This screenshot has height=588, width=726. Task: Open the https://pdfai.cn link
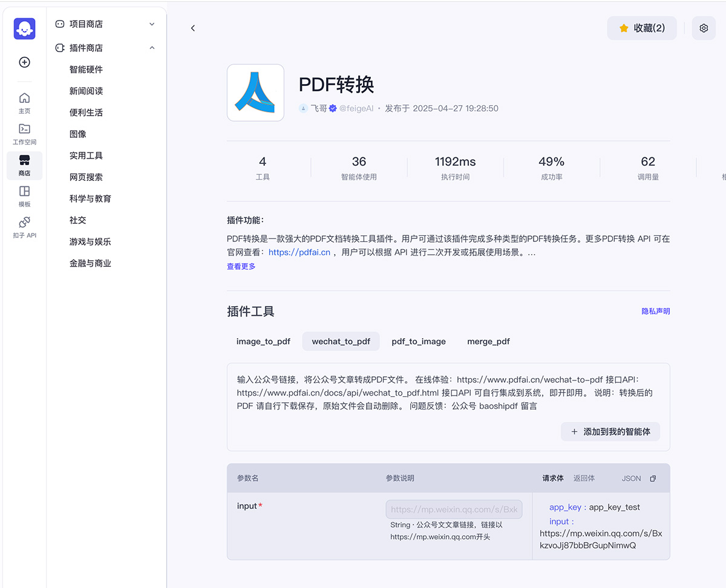pos(299,252)
